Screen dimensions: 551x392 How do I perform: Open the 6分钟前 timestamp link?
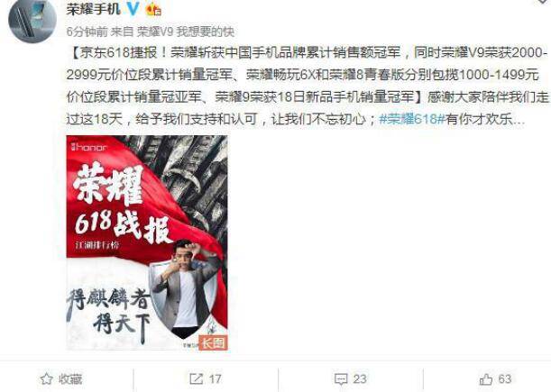[87, 32]
